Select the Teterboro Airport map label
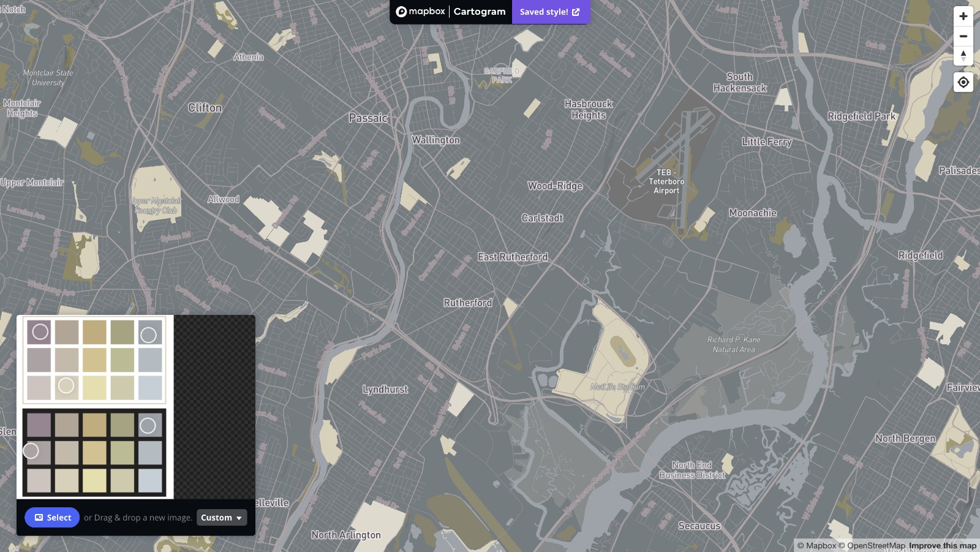 tap(666, 181)
